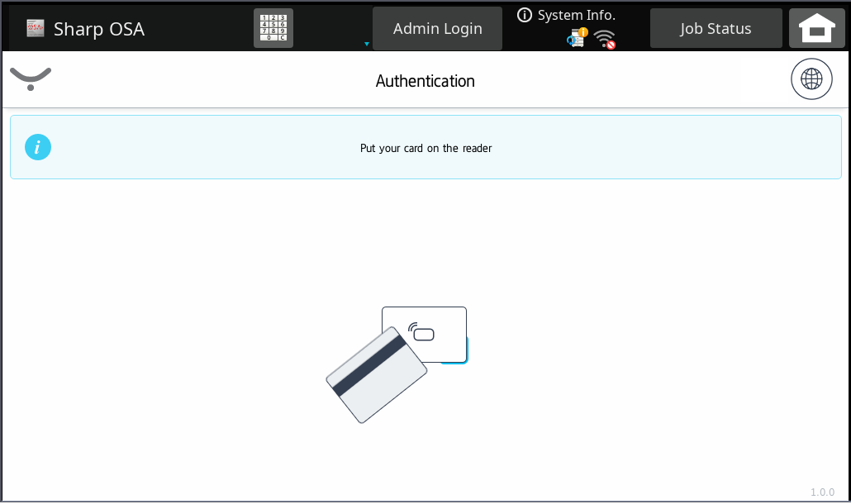851x504 pixels.
Task: Open the small teal triangle dropdown
Action: [366, 44]
